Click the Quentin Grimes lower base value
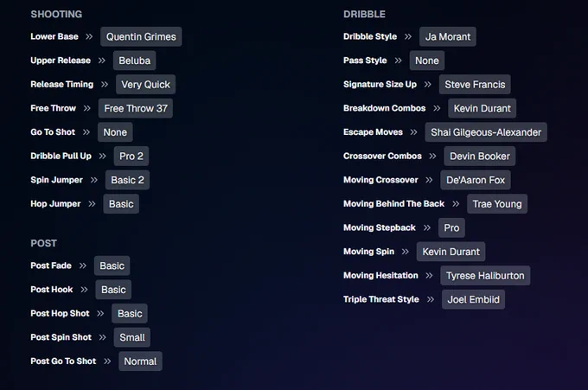 point(141,36)
